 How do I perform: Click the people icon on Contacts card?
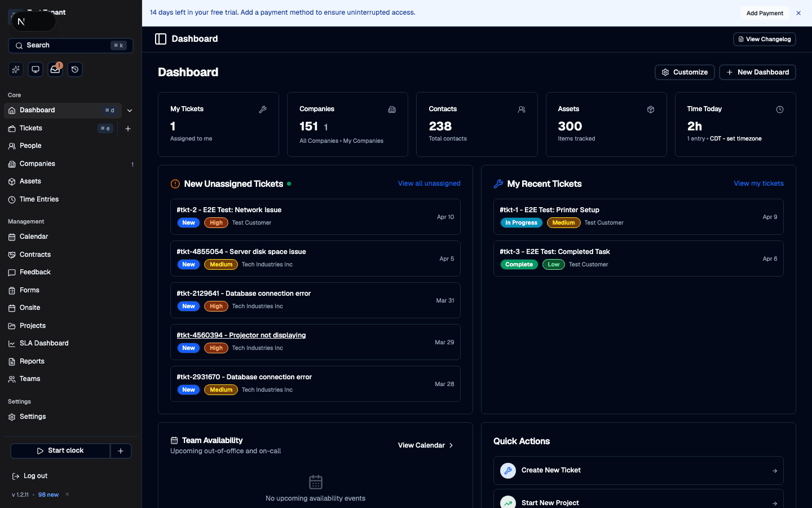click(522, 110)
